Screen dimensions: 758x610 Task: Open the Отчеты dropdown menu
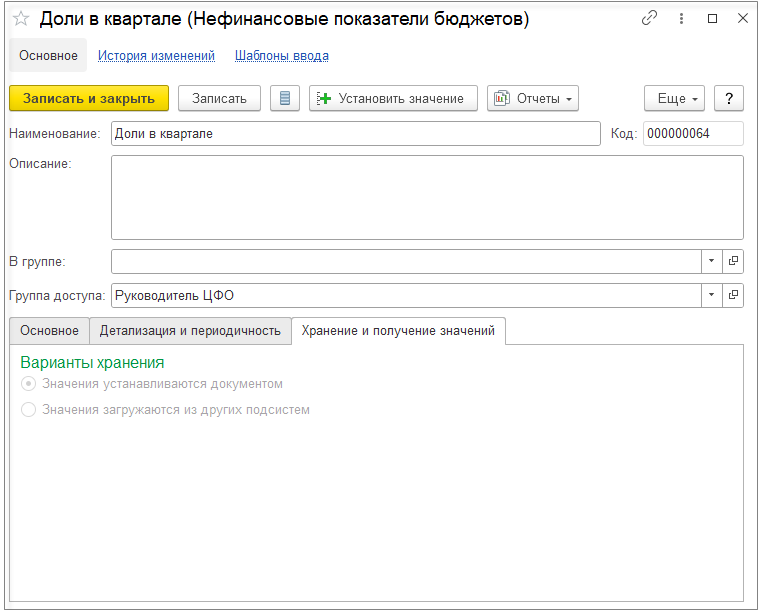(x=533, y=98)
